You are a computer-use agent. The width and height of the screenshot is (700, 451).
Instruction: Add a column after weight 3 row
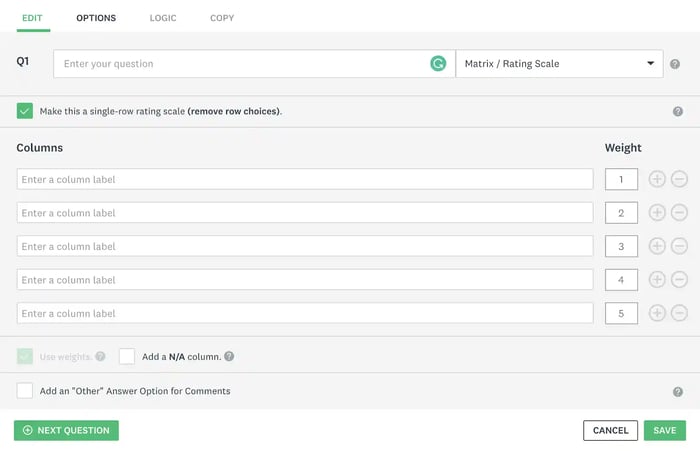pyautogui.click(x=657, y=246)
